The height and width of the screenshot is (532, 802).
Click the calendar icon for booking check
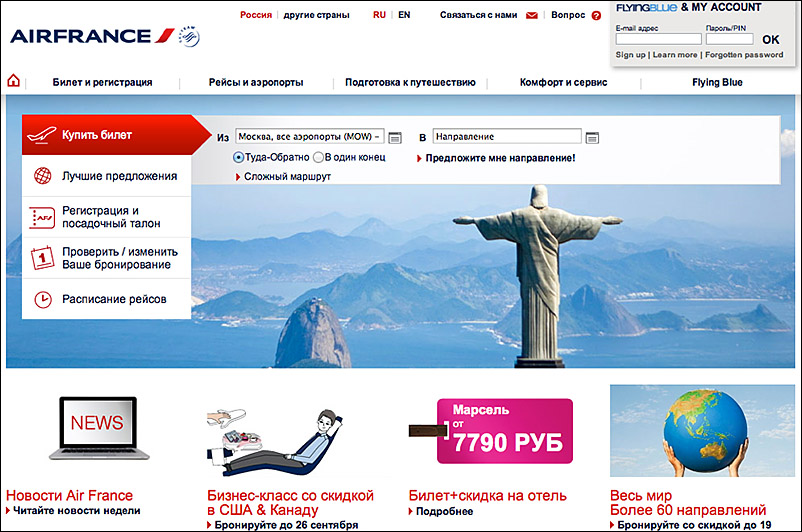(42, 258)
